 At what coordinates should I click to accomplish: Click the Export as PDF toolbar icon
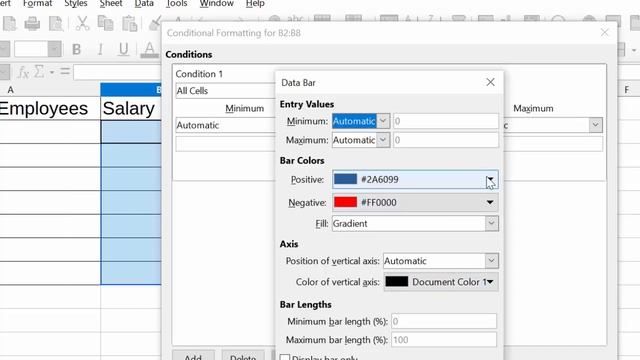point(9,24)
